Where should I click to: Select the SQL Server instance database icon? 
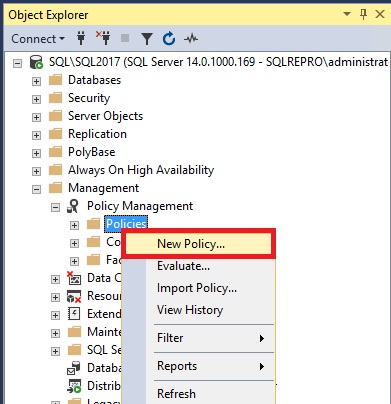coord(36,62)
